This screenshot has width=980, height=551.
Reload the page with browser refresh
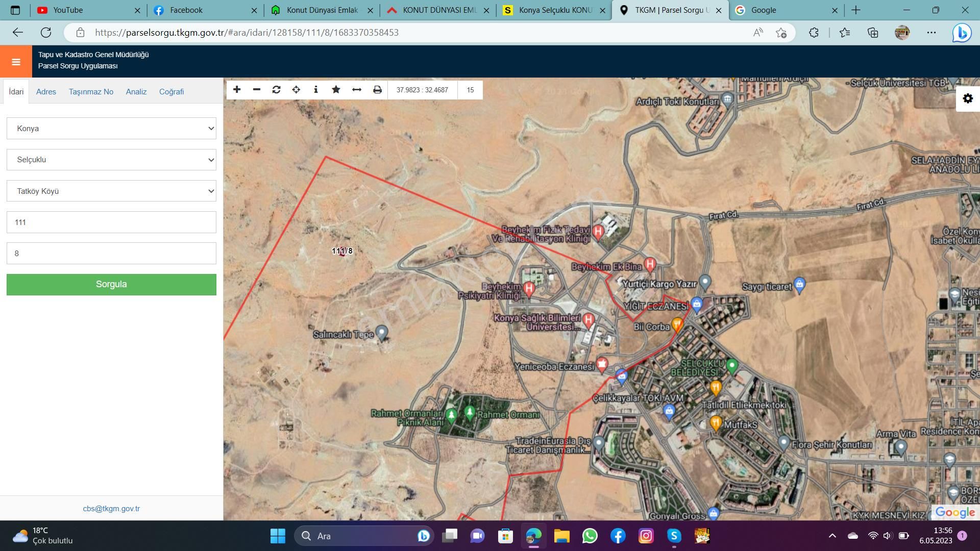(46, 33)
